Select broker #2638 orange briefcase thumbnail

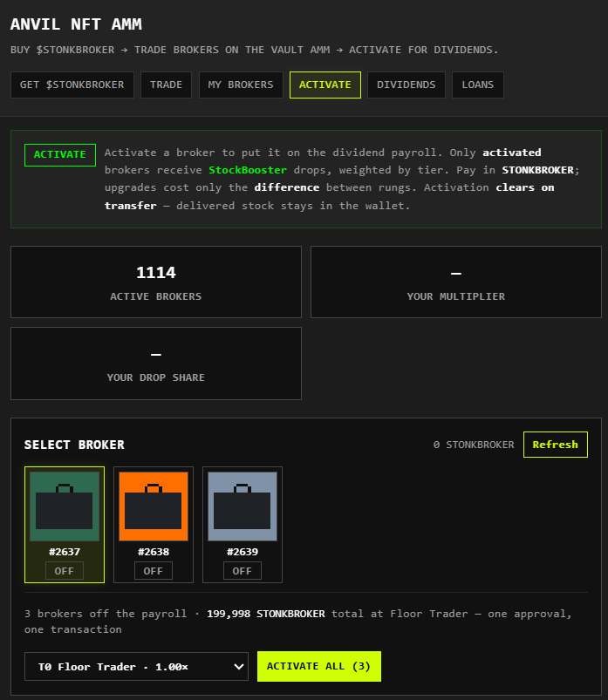tap(154, 506)
